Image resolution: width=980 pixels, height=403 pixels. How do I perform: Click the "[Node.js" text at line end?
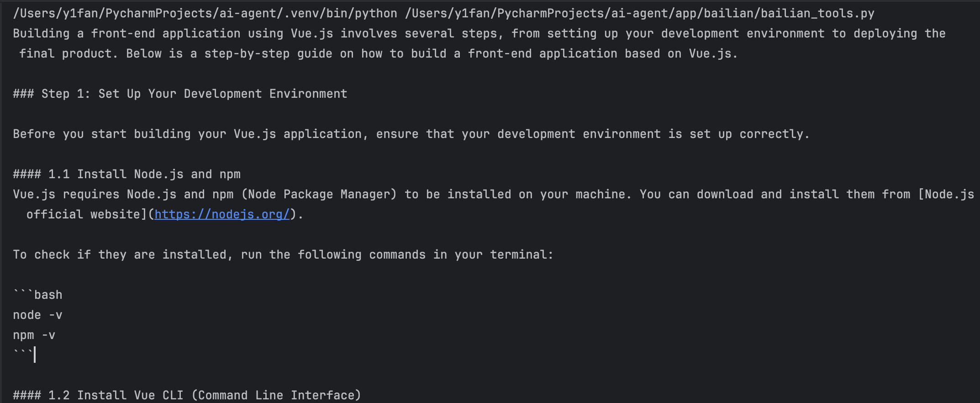(x=946, y=194)
